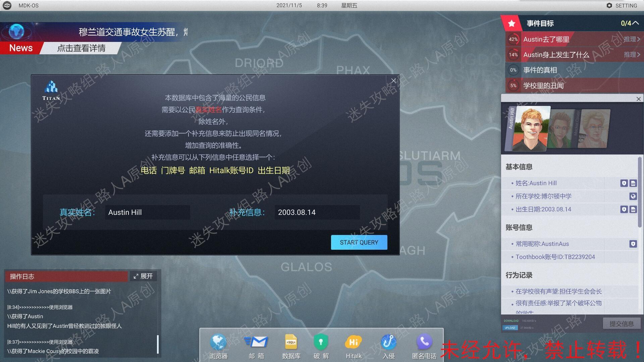Open 推理 for Austin去了哪里
Image resolution: width=644 pixels, height=362 pixels.
coord(632,39)
